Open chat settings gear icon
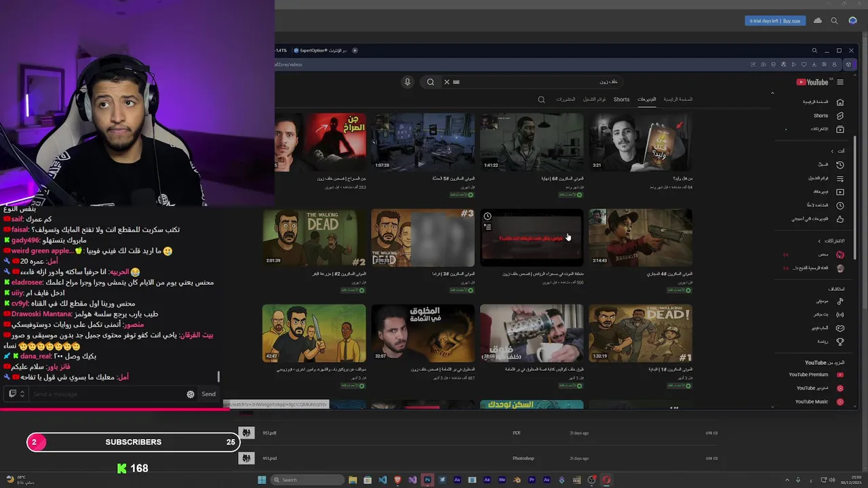The height and width of the screenshot is (488, 868). point(191,394)
